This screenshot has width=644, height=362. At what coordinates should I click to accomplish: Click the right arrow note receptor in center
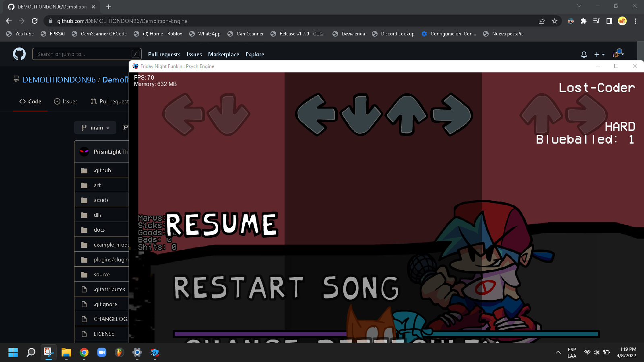(x=451, y=115)
